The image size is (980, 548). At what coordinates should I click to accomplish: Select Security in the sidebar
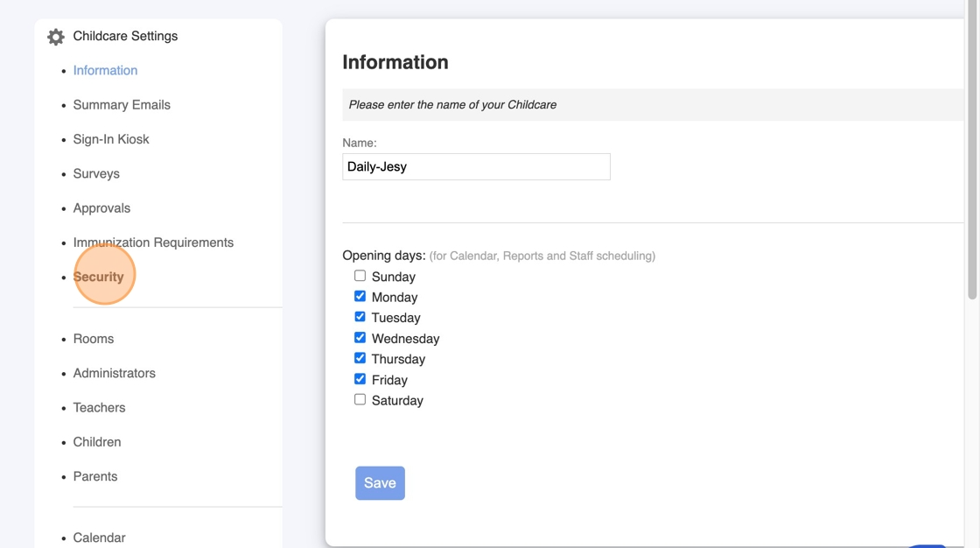coord(99,277)
